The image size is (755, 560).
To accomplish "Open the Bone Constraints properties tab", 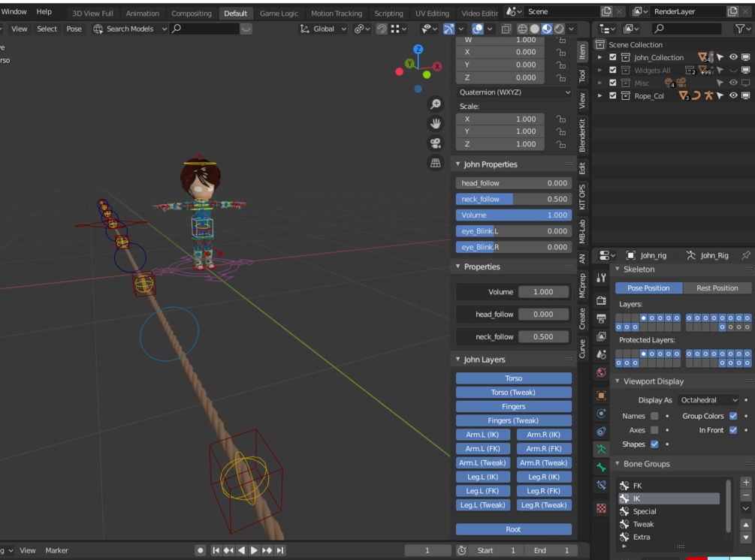I will click(x=602, y=486).
